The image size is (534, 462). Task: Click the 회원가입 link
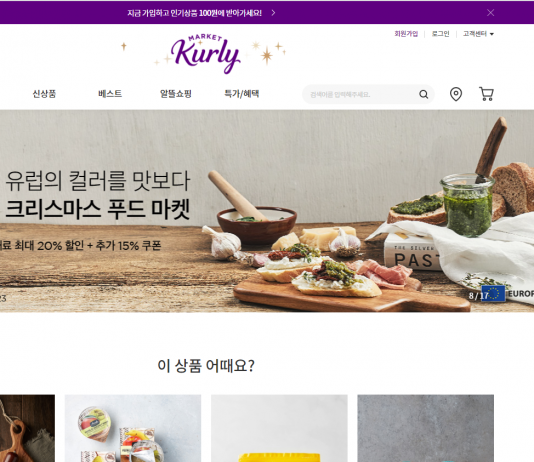[406, 34]
